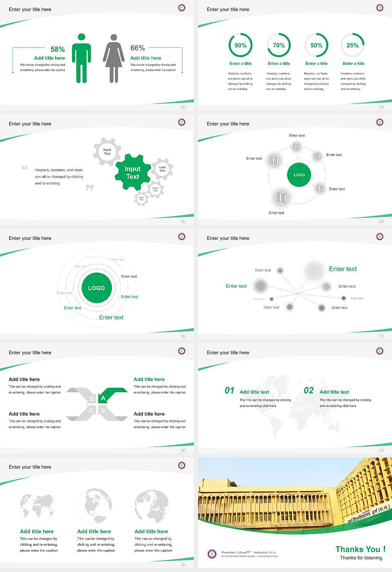Click the college emblem on the Thanks You slide

pos(212,554)
